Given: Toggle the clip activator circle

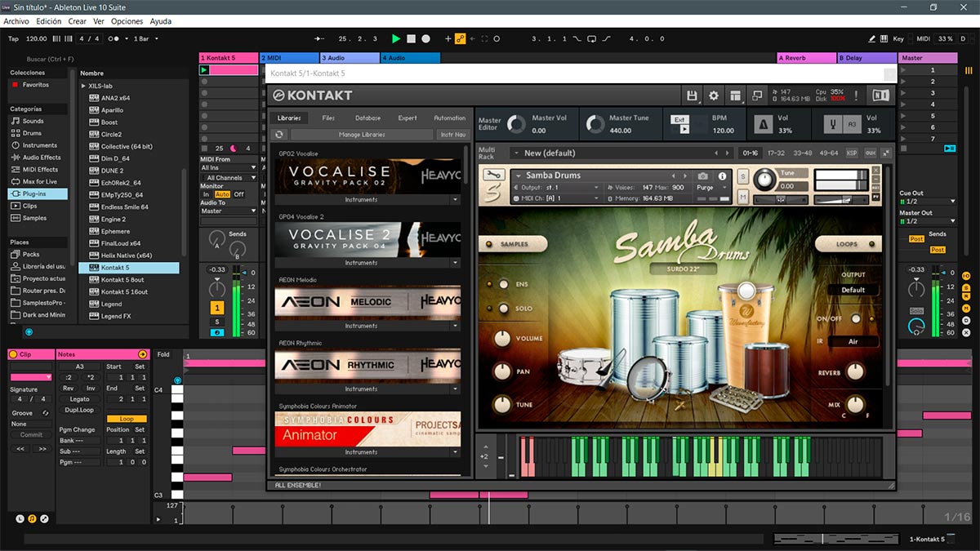Looking at the screenshot, I should (14, 354).
